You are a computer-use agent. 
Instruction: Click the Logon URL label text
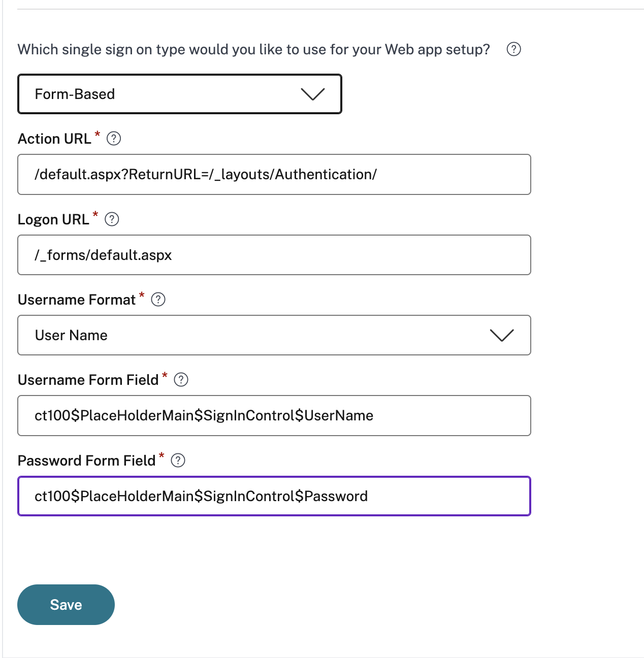pyautogui.click(x=53, y=219)
